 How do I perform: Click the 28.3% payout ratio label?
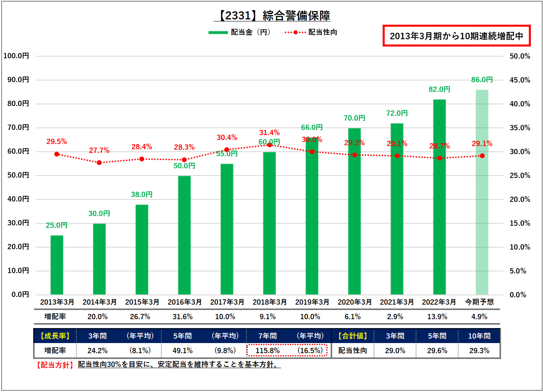pyautogui.click(x=184, y=147)
